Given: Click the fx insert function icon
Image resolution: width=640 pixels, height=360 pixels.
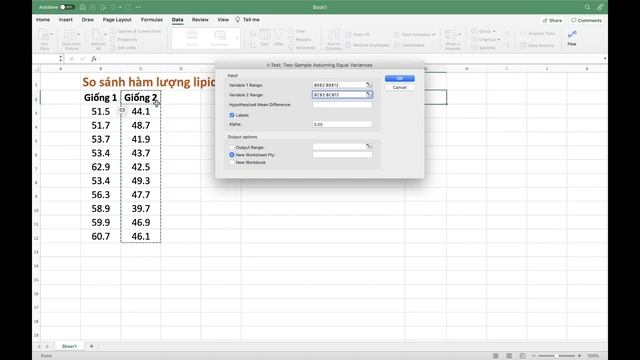Looking at the screenshot, I should [x=94, y=59].
